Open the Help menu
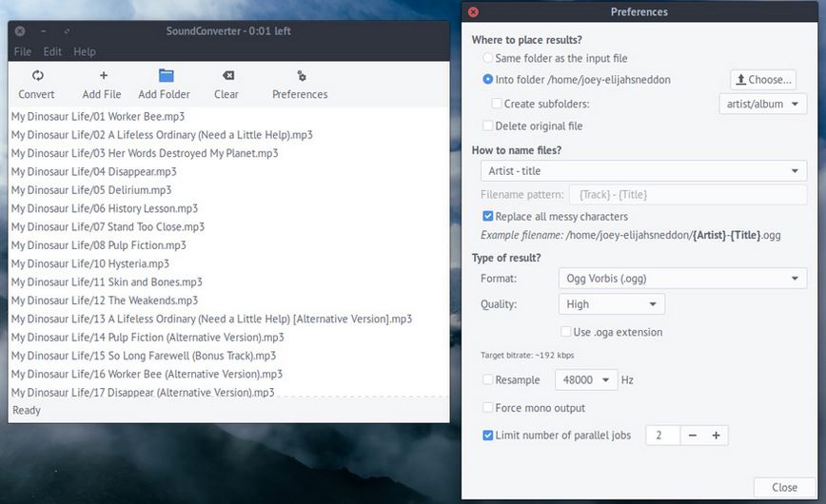The width and height of the screenshot is (826, 504). click(85, 51)
